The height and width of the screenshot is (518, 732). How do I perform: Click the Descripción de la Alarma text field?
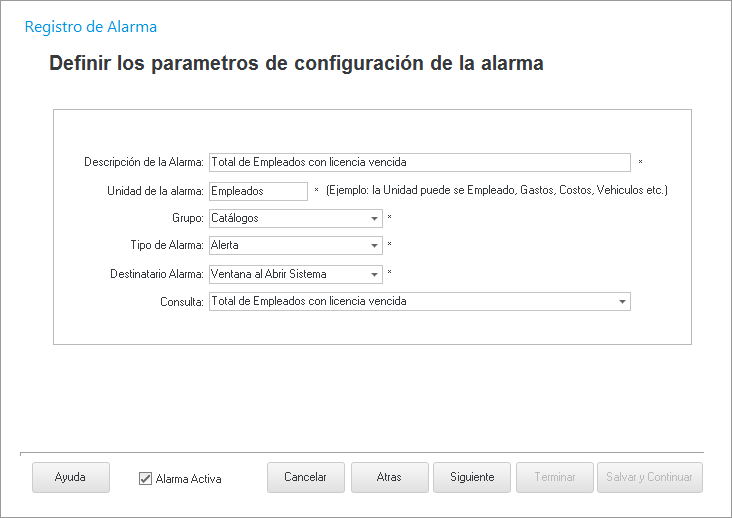click(x=420, y=162)
